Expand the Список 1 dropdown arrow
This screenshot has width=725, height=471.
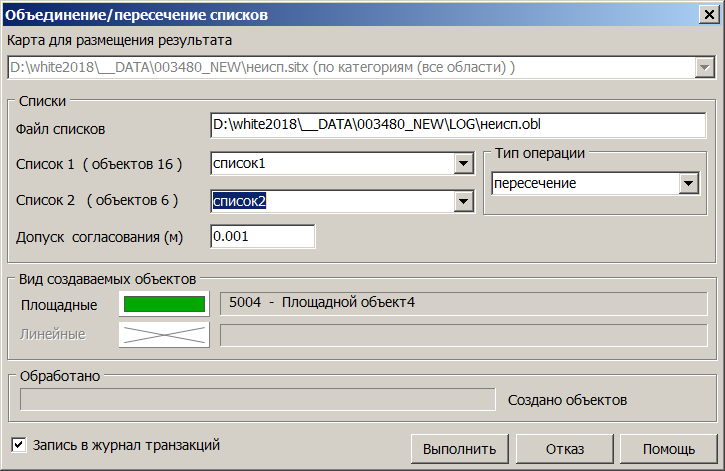click(462, 164)
